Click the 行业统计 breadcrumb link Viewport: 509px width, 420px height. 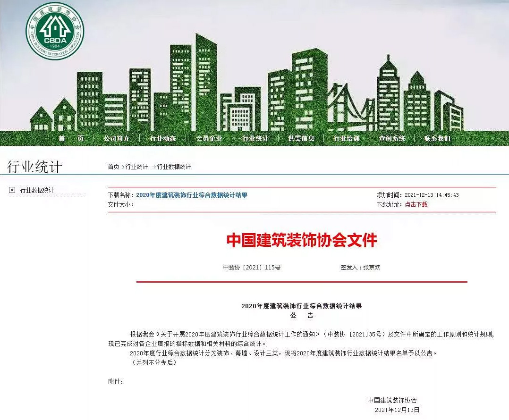(x=136, y=167)
